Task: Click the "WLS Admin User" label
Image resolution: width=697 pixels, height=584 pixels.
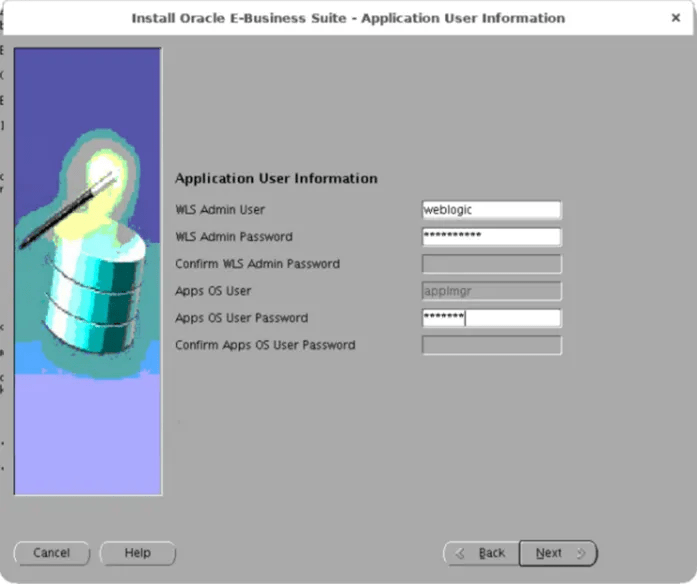Action: coord(219,210)
